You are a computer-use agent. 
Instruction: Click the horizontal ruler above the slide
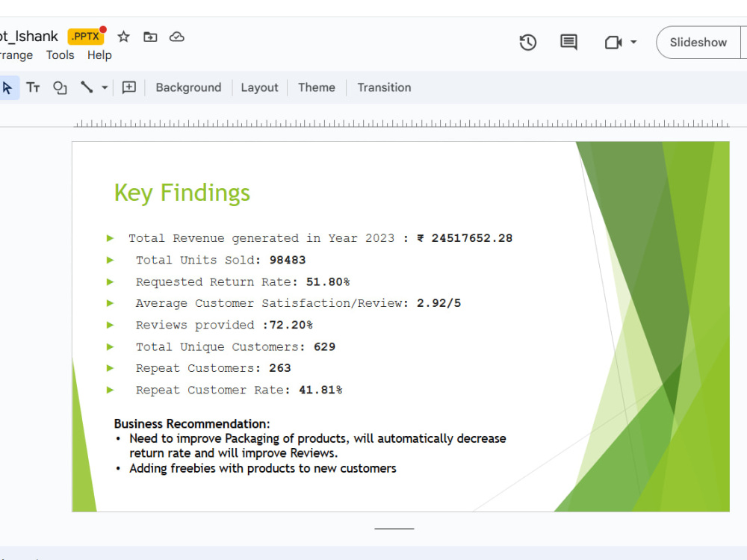pos(401,124)
